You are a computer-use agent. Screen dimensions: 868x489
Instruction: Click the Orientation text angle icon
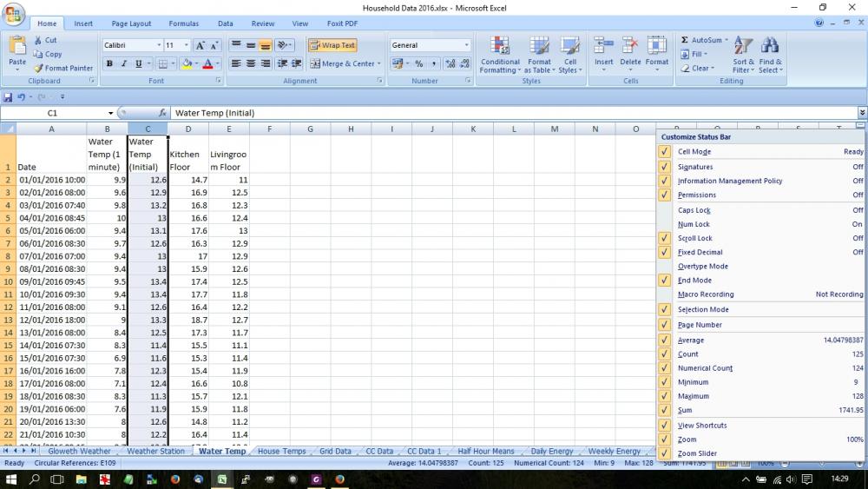pyautogui.click(x=282, y=45)
